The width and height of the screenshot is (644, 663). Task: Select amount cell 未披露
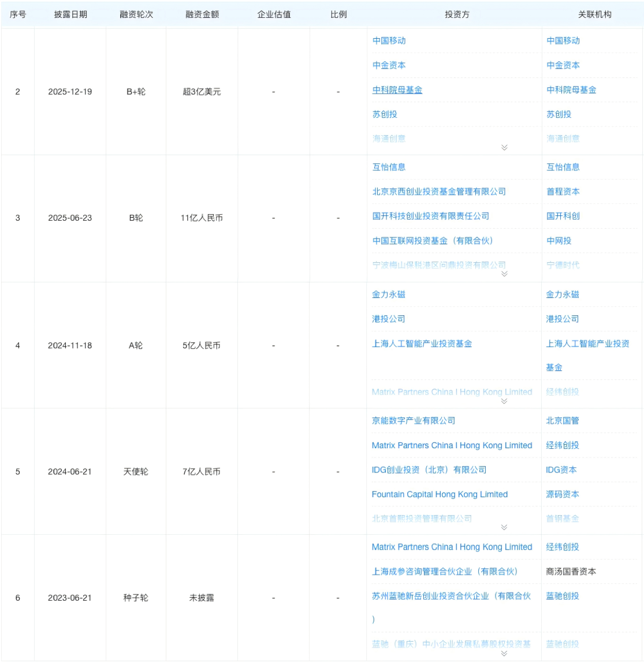pyautogui.click(x=202, y=598)
